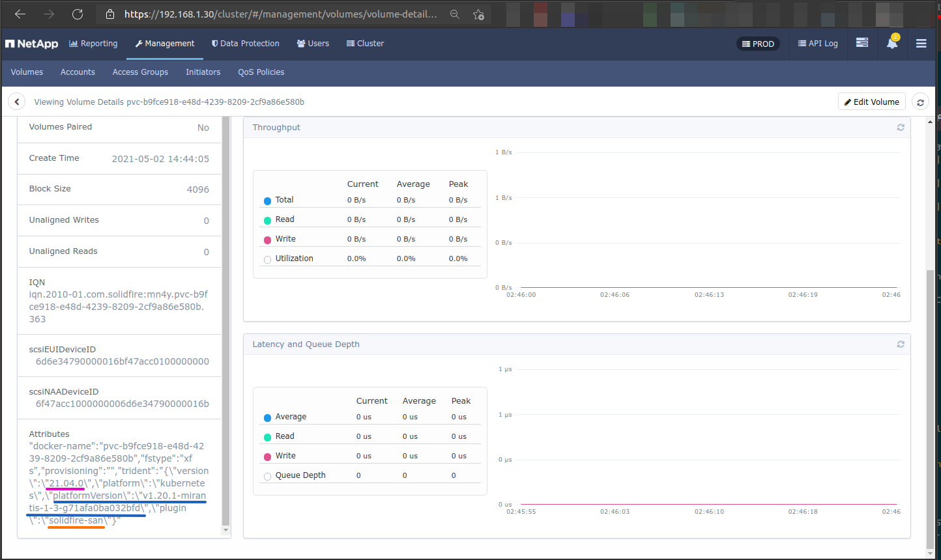The image size is (941, 560).
Task: Open Initiators sub-tab
Action: coord(203,72)
